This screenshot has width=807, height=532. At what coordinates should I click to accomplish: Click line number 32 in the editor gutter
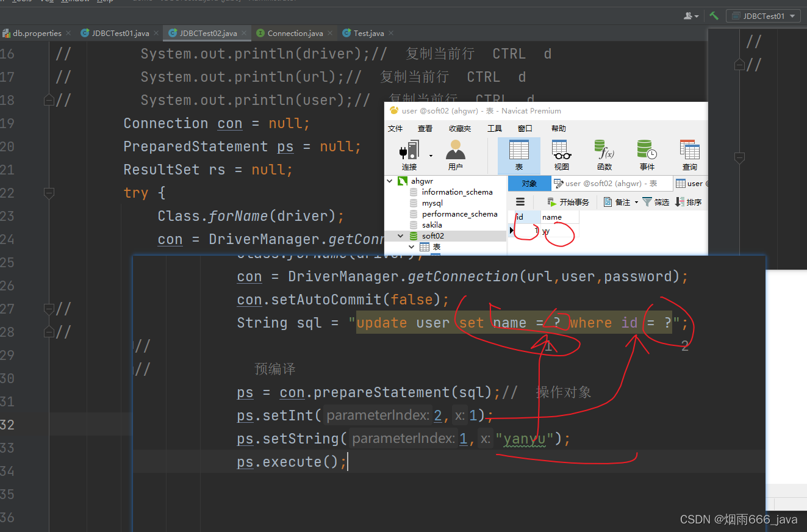(x=7, y=425)
